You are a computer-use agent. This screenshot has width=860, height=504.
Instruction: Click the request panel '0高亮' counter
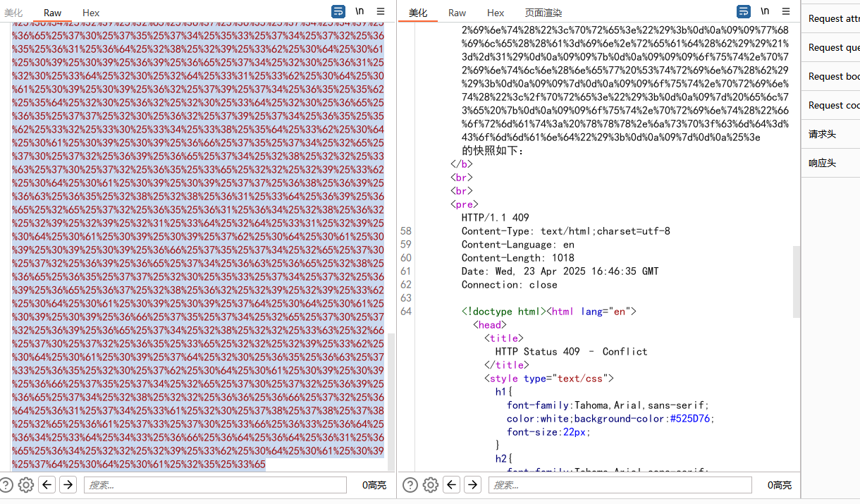(374, 485)
